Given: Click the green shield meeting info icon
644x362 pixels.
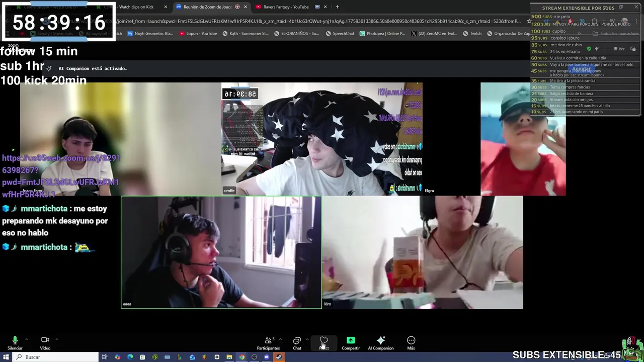Looking at the screenshot, I should (589, 49).
